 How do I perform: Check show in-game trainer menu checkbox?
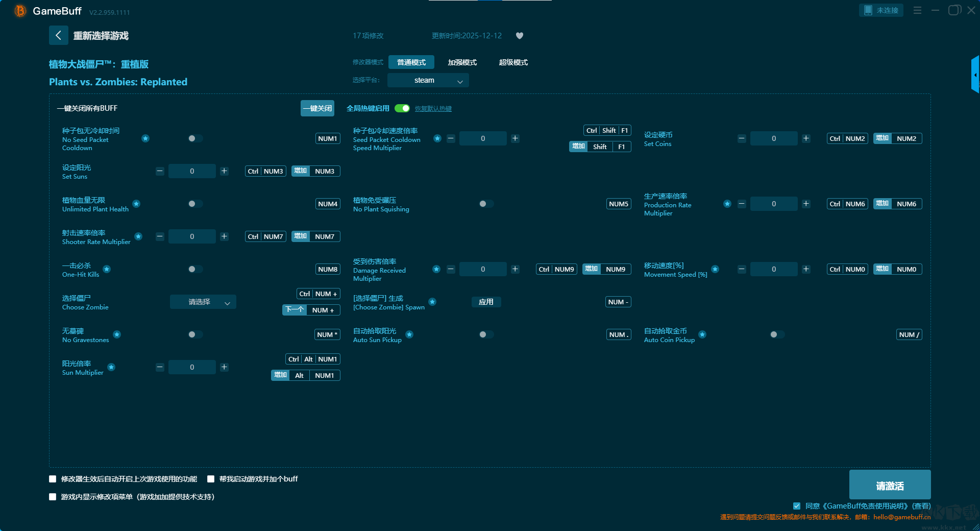[53, 497]
